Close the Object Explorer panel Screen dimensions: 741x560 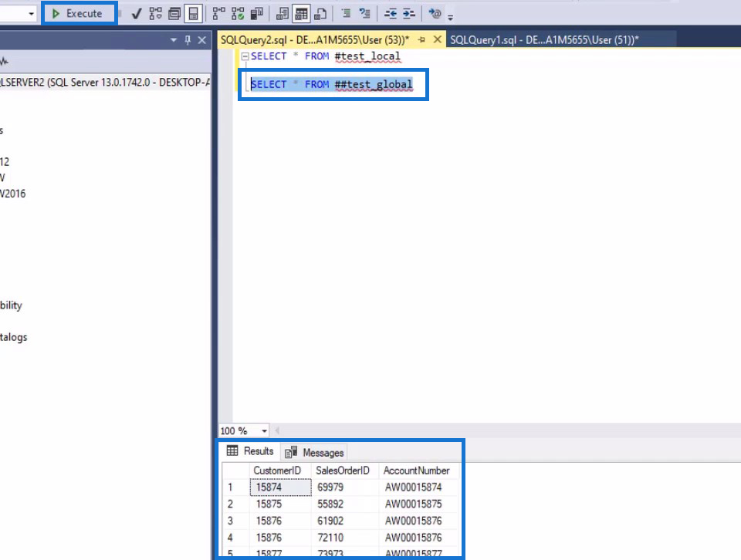point(201,40)
